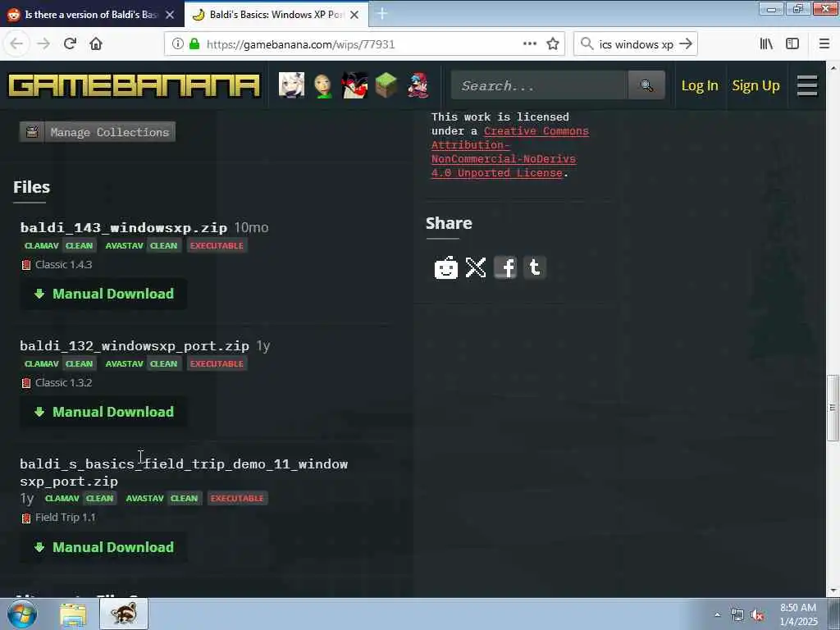Image resolution: width=840 pixels, height=630 pixels.
Task: Download Field Trip demo zip manually
Action: (x=104, y=547)
